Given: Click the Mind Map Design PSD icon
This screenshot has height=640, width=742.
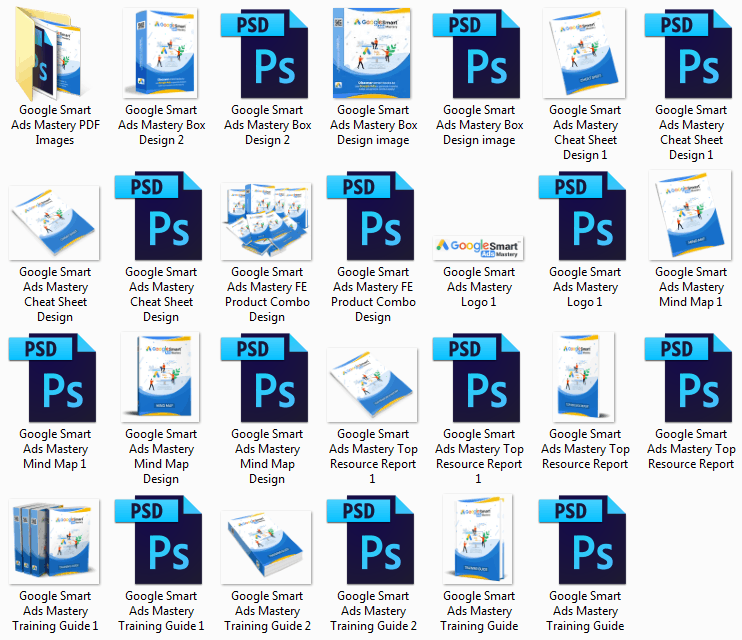Looking at the screenshot, I should [266, 378].
